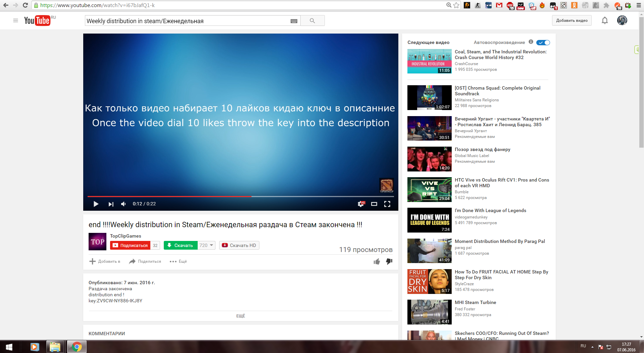The image size is (644, 353).
Task: Open File Explorer from the taskbar
Action: tap(55, 347)
